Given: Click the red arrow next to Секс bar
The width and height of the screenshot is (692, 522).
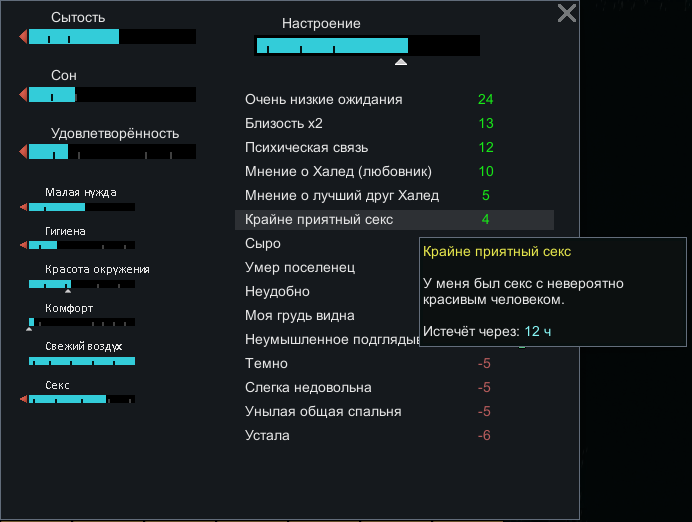Looking at the screenshot, I should pyautogui.click(x=23, y=399).
